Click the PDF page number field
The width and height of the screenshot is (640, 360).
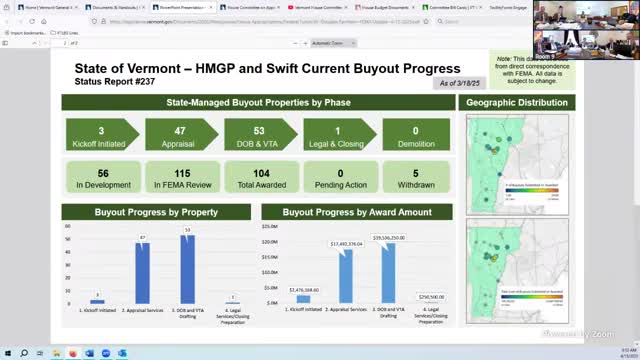point(60,43)
